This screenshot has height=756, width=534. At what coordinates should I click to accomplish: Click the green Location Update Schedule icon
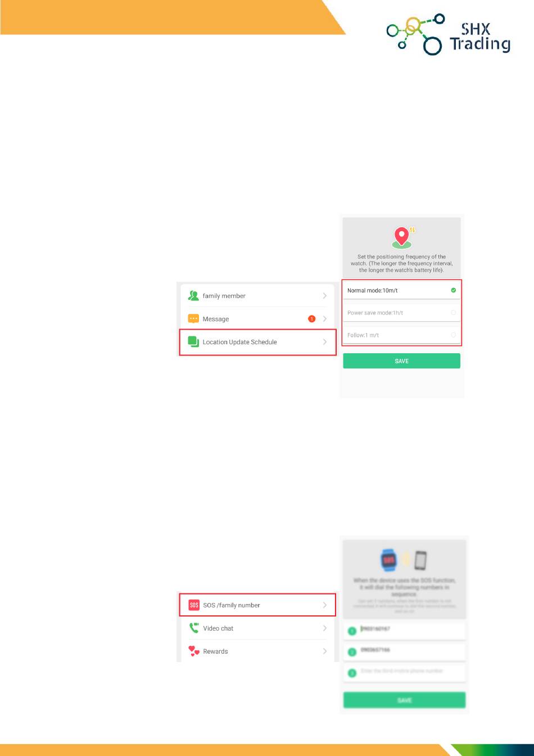(x=194, y=341)
